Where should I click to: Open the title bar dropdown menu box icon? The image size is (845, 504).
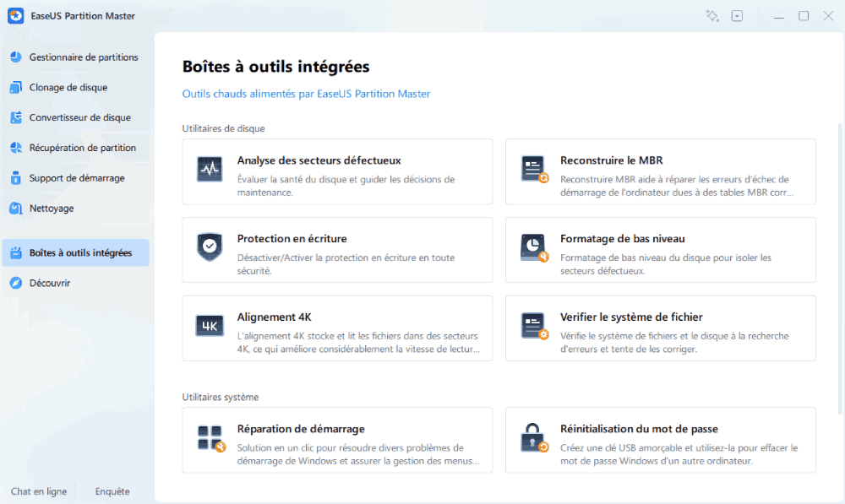point(737,15)
